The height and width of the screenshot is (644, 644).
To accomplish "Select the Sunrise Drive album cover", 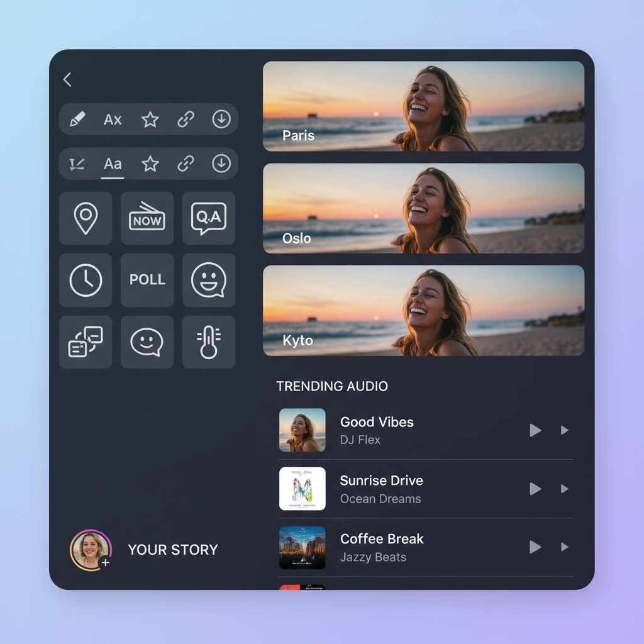I will (x=303, y=489).
